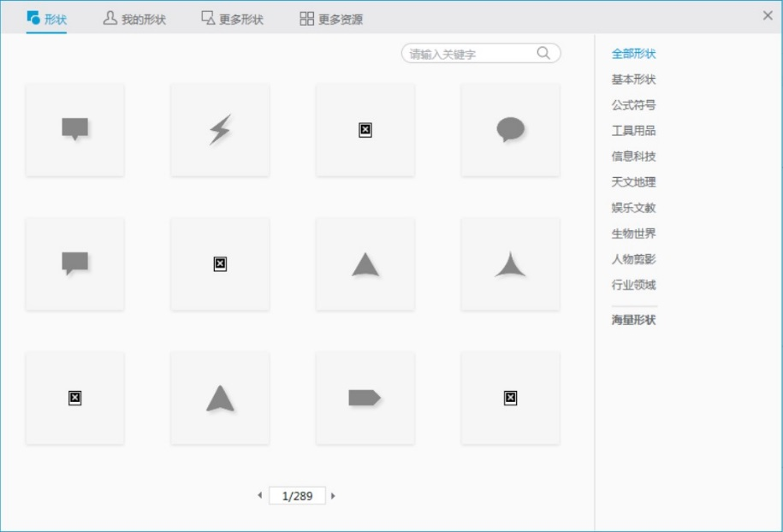Image resolution: width=783 pixels, height=532 pixels.
Task: Switch to the 我的形状 tab
Action: tap(134, 19)
